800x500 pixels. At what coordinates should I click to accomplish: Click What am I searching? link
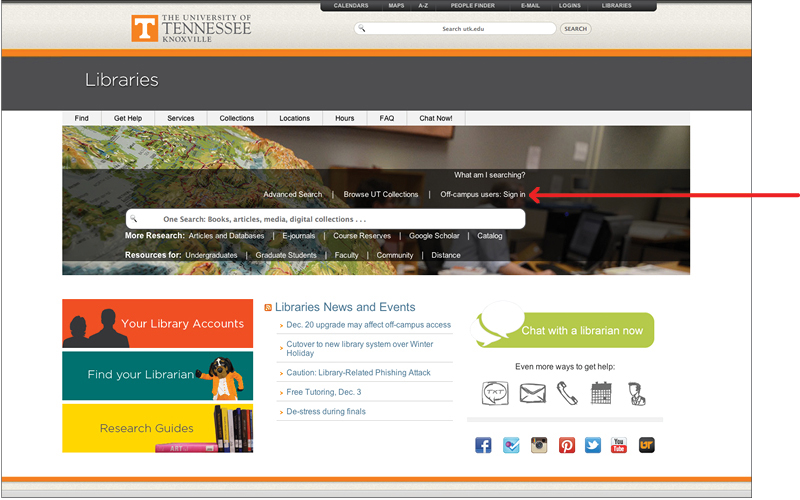click(490, 175)
